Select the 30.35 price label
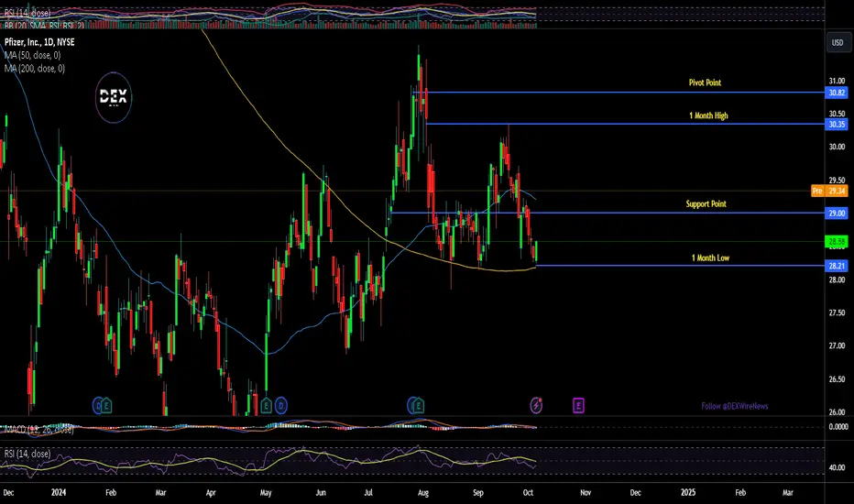Screen dimensions: 854x504 (x=837, y=125)
